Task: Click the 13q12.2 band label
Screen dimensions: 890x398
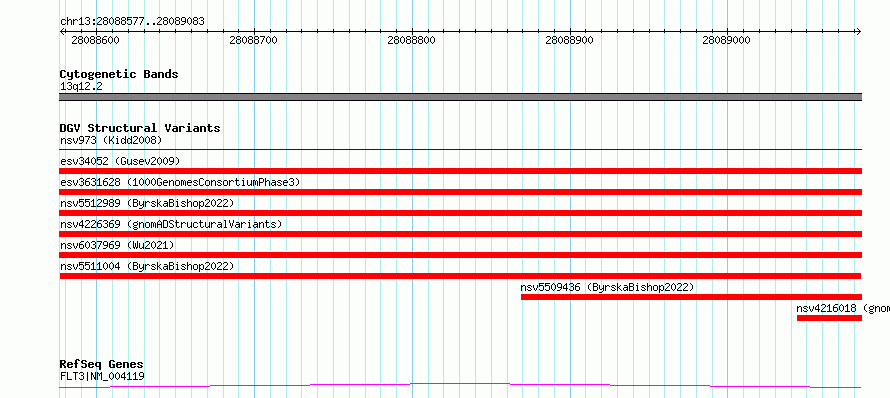Action: pos(81,86)
